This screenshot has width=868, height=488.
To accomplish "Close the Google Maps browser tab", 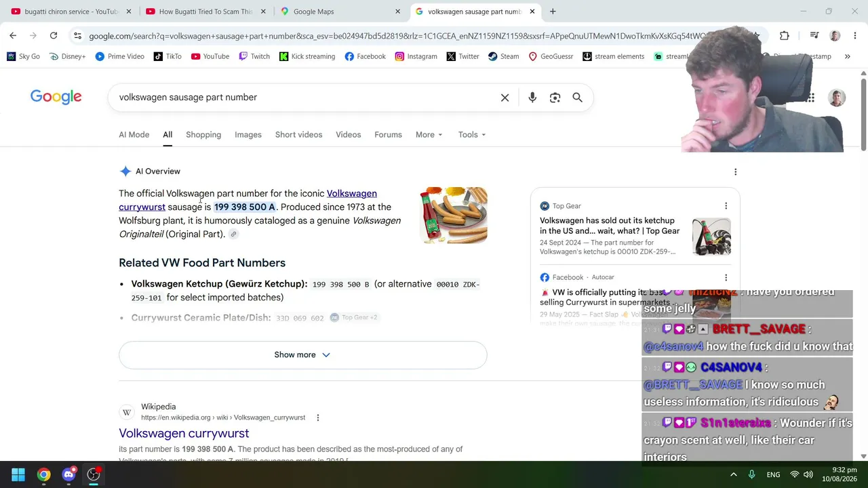I will point(397,12).
